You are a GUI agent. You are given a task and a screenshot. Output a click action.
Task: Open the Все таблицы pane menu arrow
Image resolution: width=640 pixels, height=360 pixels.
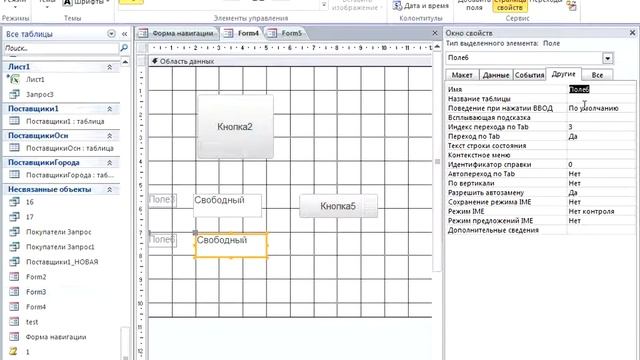click(x=111, y=34)
